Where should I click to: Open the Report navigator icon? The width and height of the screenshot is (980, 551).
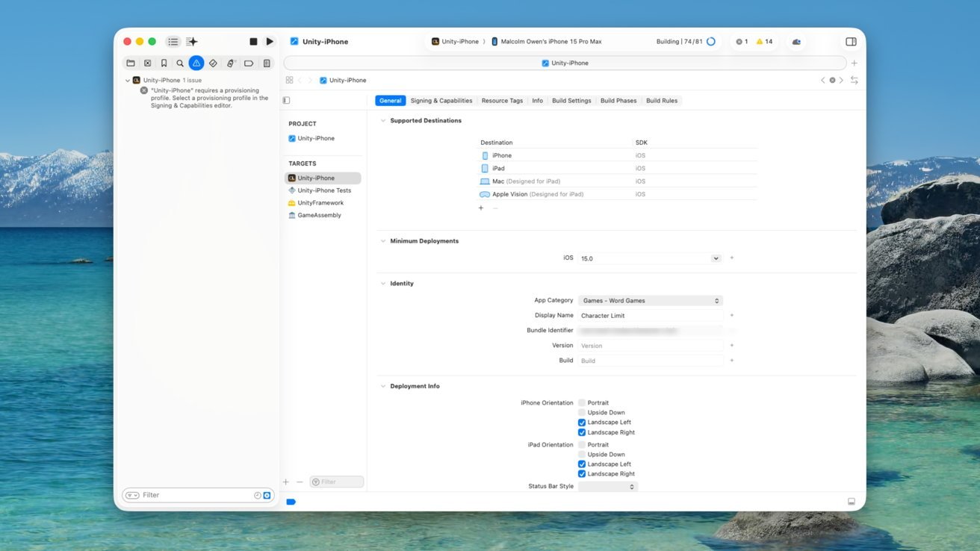267,63
